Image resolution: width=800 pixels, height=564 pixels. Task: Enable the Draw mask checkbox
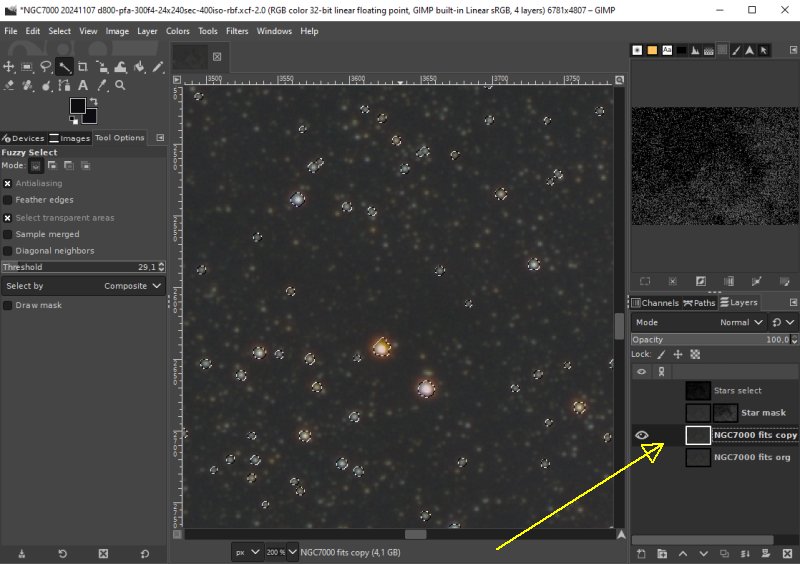pyautogui.click(x=8, y=305)
